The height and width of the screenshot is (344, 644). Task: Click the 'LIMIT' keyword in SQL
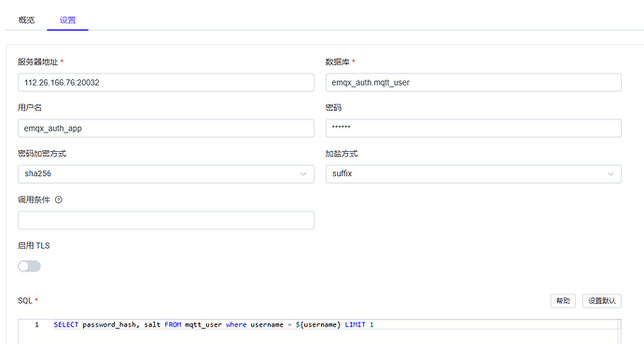pos(355,324)
